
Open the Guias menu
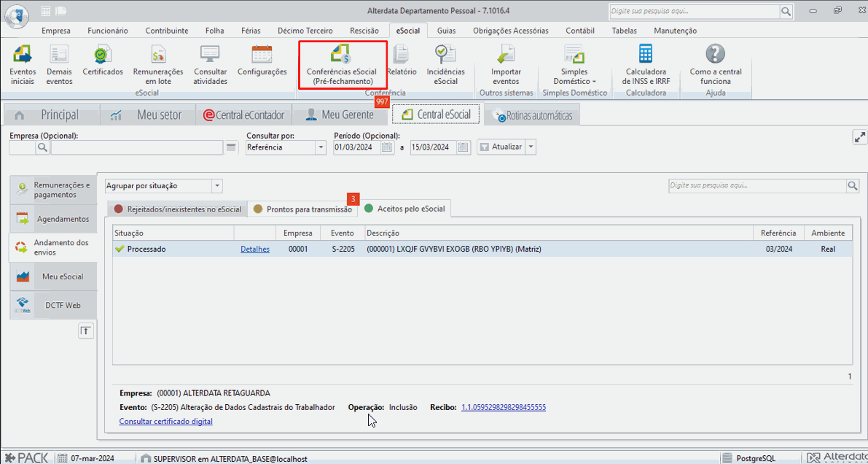(446, 31)
